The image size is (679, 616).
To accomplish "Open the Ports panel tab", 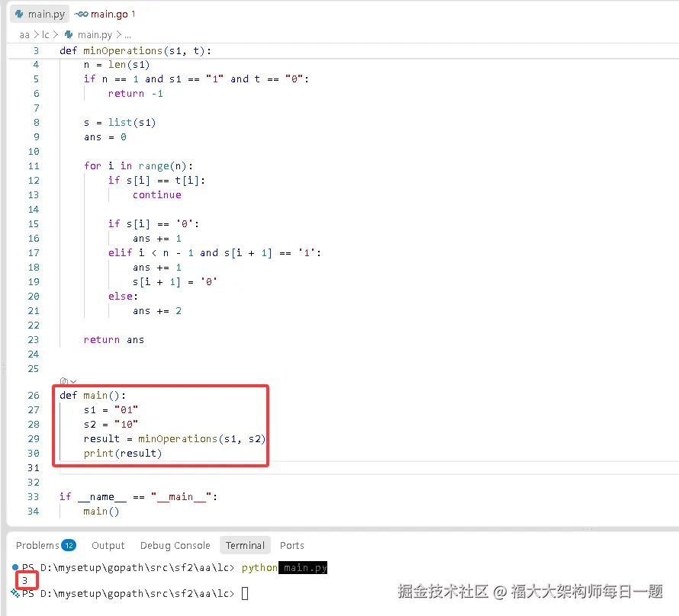I will 292,545.
